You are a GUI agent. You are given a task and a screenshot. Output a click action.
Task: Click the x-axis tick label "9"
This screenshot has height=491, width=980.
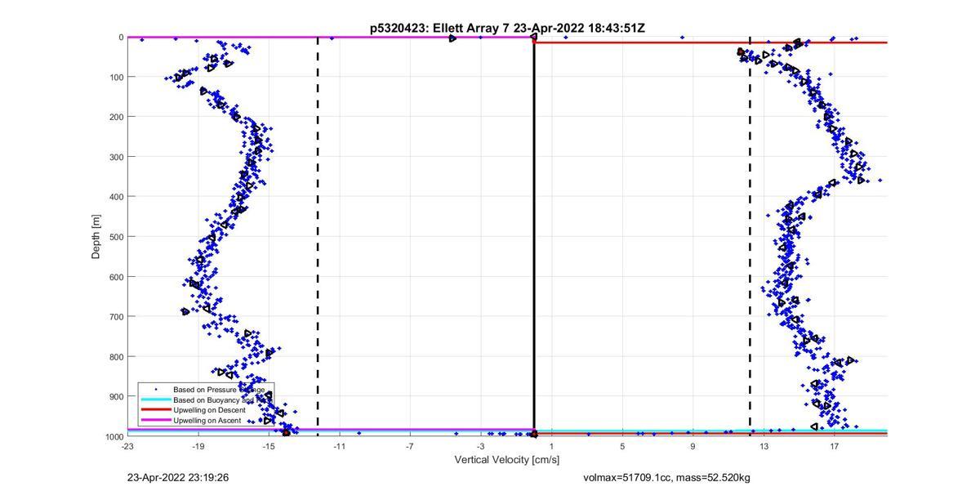tap(693, 447)
